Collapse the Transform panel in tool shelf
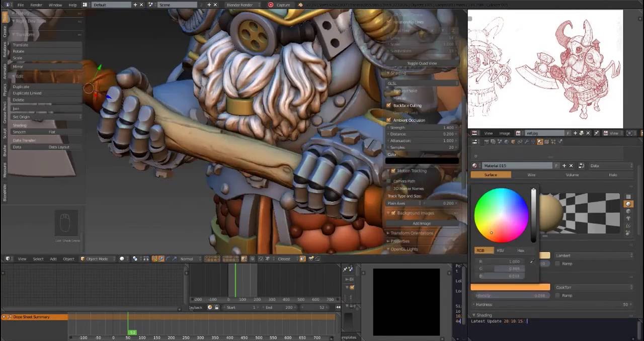The height and width of the screenshot is (341, 644). pyautogui.click(x=25, y=35)
